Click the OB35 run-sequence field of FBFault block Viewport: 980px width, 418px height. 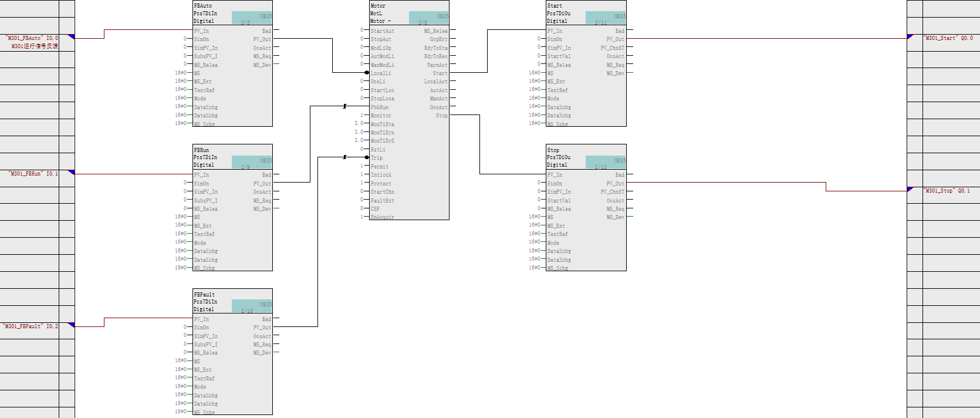252,306
